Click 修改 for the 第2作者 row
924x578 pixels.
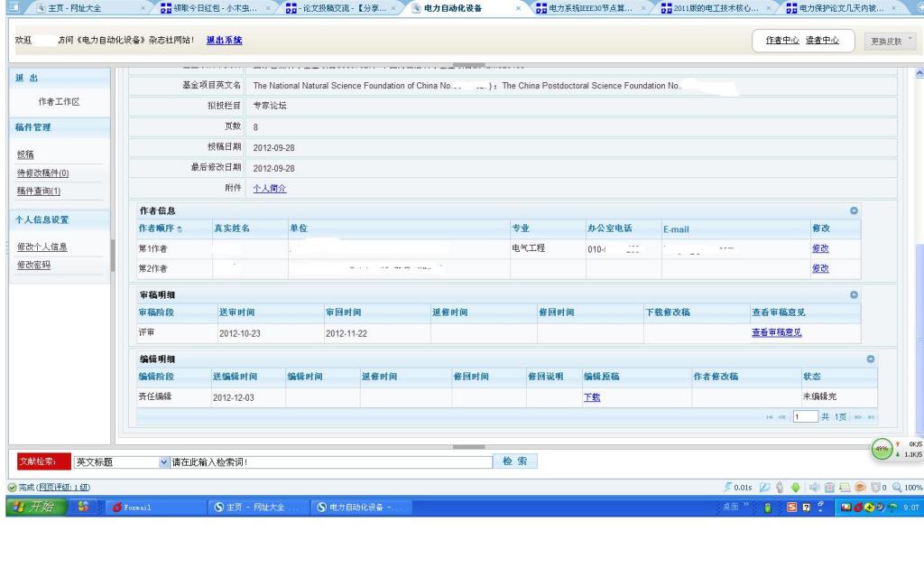point(820,268)
